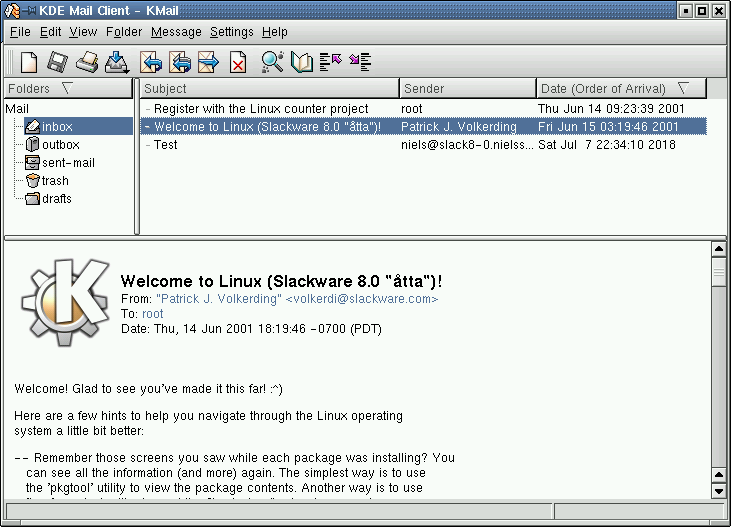Click the message pane scroll-down arrow
The height and width of the screenshot is (527, 731).
[x=718, y=493]
